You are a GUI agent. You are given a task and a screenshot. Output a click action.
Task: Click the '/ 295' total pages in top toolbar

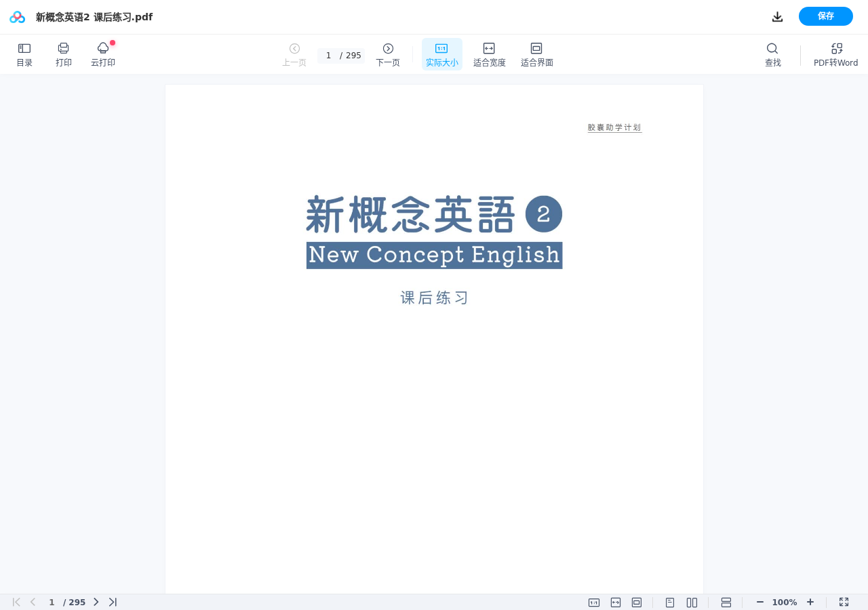coord(351,56)
